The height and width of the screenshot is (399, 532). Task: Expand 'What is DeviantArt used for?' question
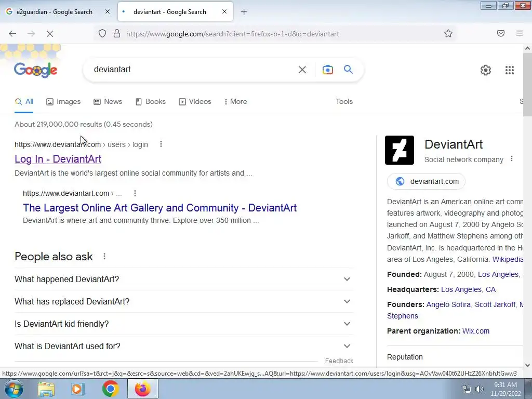click(184, 347)
